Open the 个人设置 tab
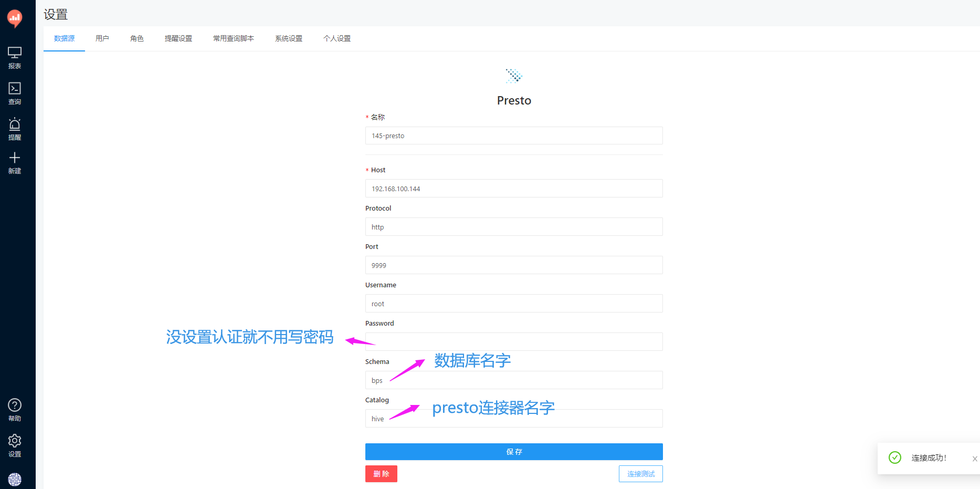The image size is (980, 489). click(x=337, y=38)
